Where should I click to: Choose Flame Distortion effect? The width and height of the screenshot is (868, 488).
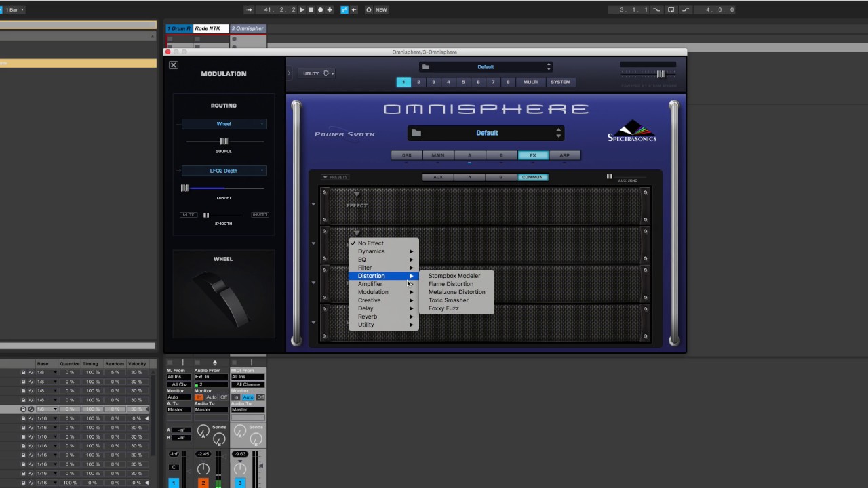[x=456, y=284]
